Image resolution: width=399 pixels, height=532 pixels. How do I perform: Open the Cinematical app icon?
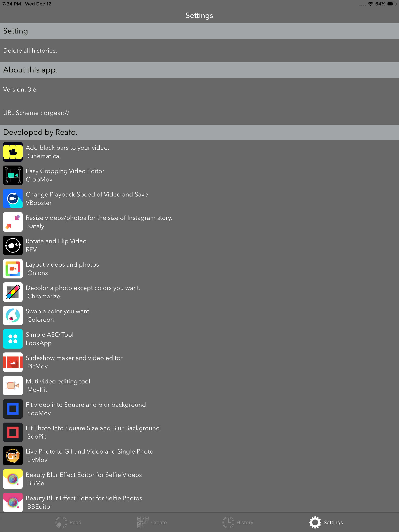click(x=13, y=152)
